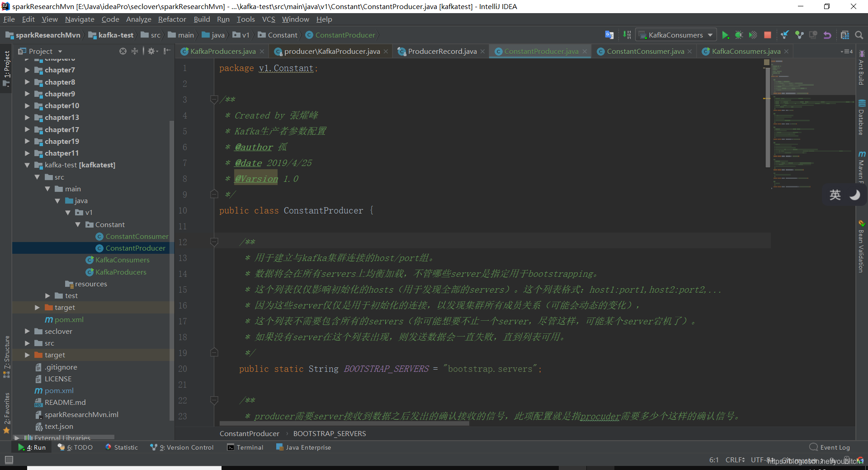Open the Database side panel

(x=861, y=118)
